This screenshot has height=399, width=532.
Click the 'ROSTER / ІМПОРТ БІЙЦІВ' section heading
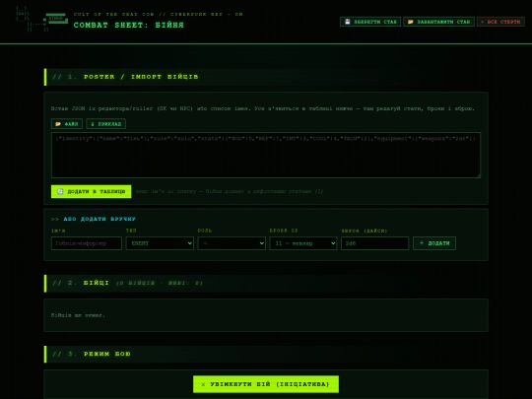(141, 77)
